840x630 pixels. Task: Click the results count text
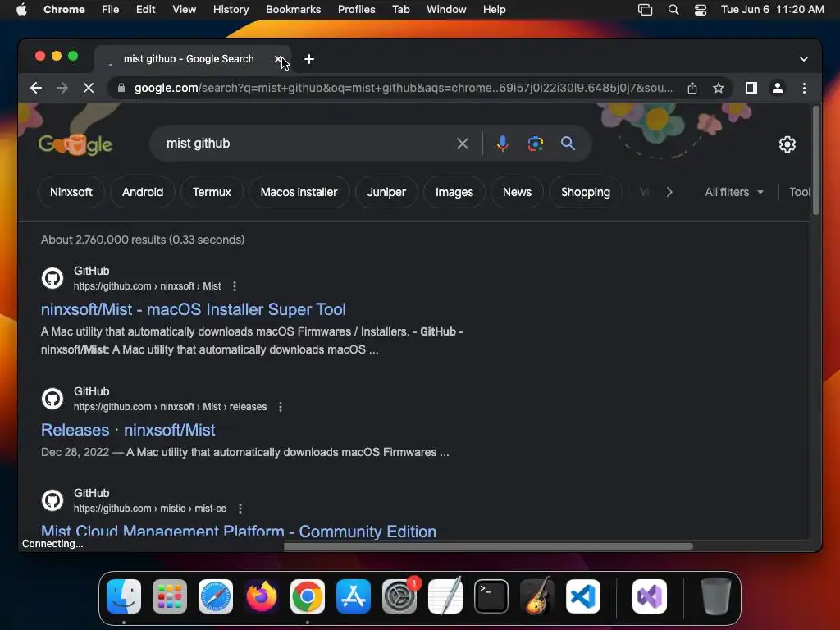point(143,240)
